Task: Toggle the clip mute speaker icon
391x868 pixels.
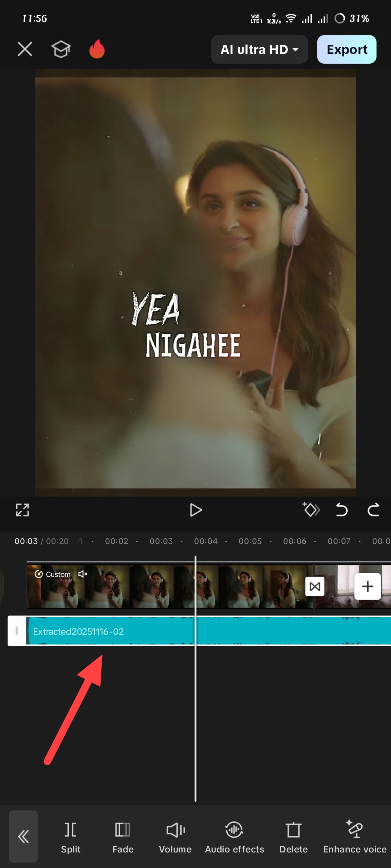Action: [83, 574]
